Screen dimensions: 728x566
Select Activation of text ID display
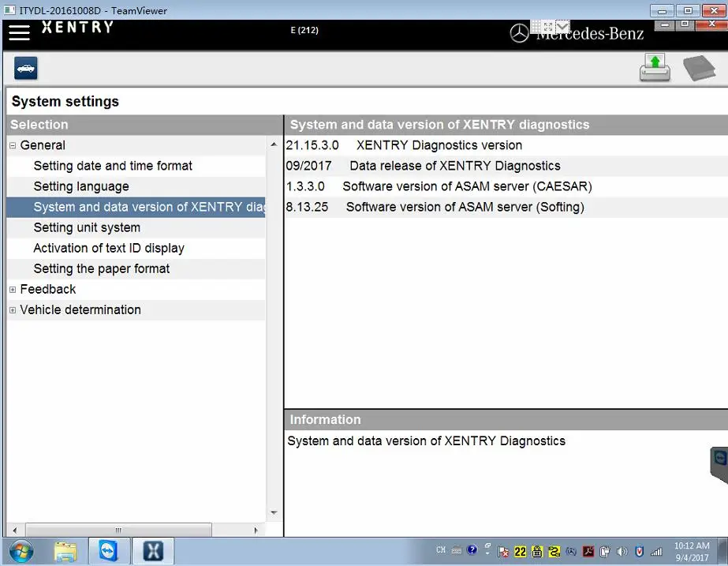[136, 248]
